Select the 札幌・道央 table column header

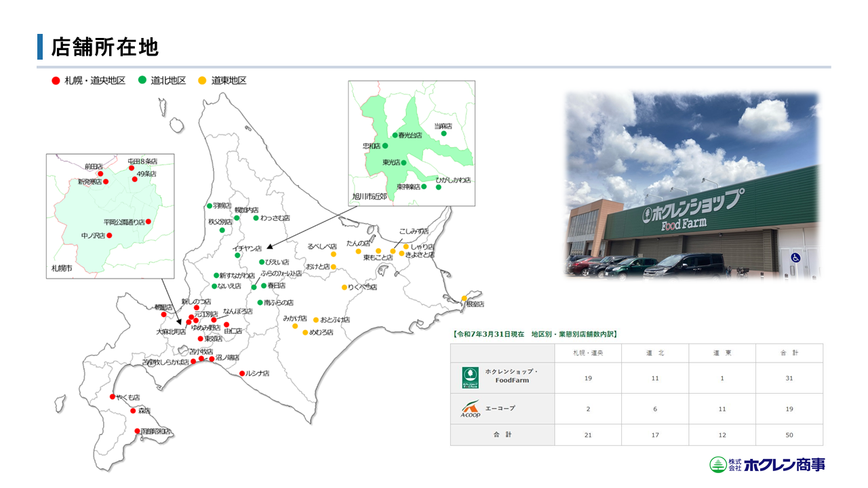point(587,353)
